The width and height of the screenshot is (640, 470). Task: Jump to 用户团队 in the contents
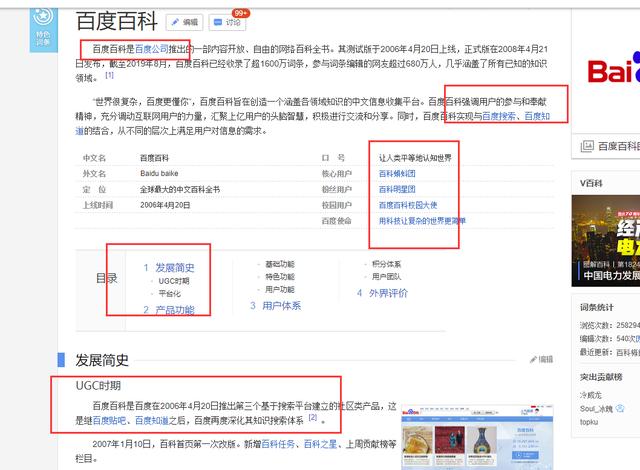pos(387,277)
